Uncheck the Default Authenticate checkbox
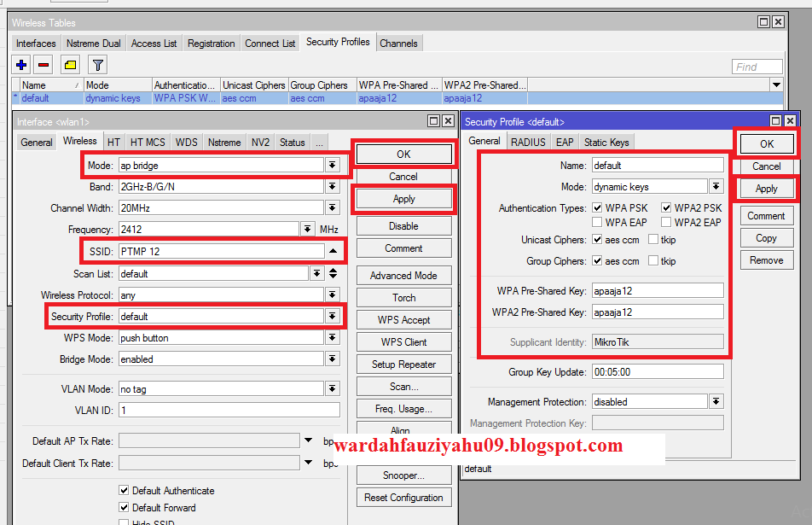Screen dimensions: 812x525 [125, 491]
